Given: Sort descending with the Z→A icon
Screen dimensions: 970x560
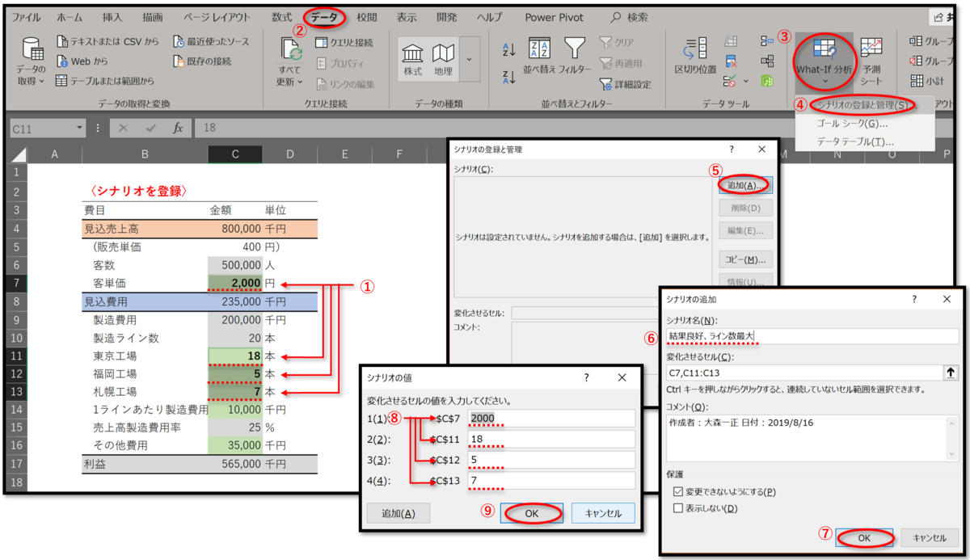Looking at the screenshot, I should (508, 77).
